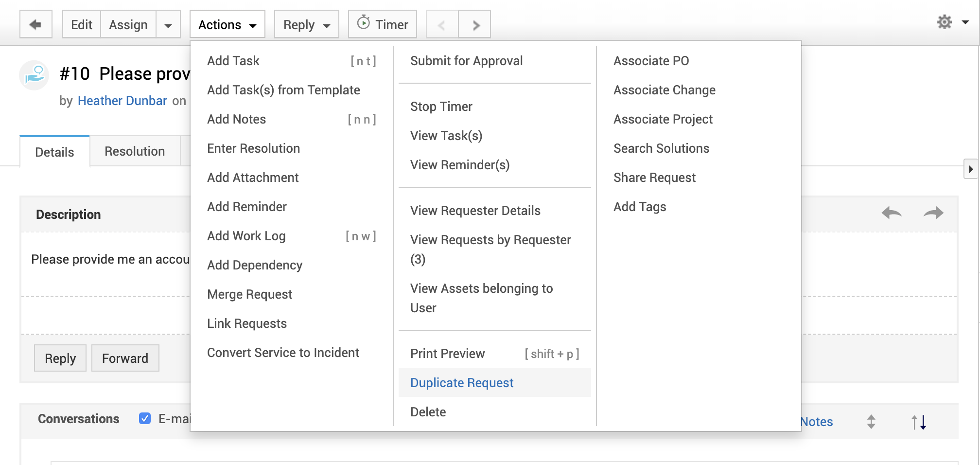
Task: Open the Reply dropdown in toolbar
Action: coord(306,25)
